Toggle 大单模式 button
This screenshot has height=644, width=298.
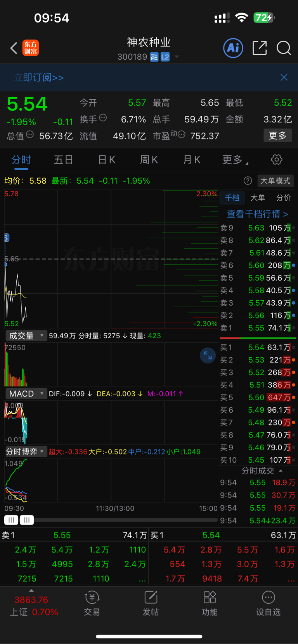(275, 181)
